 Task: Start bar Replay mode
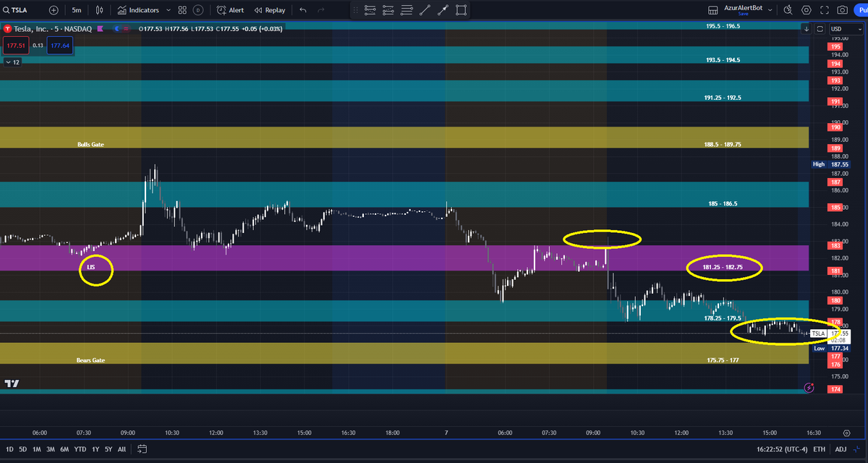coord(270,10)
